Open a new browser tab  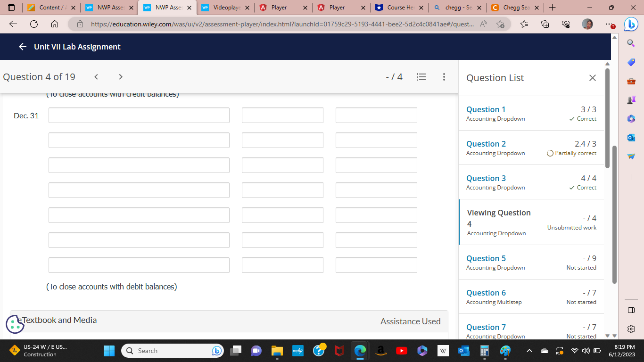553,8
